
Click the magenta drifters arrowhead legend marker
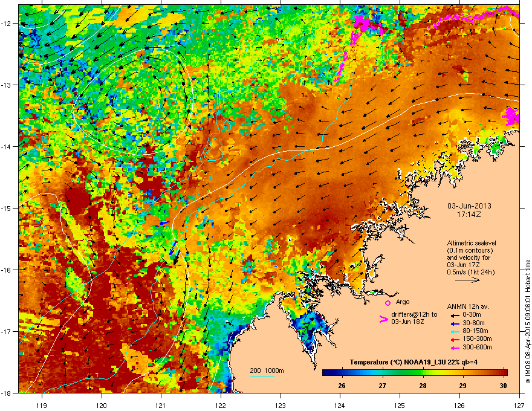(383, 319)
